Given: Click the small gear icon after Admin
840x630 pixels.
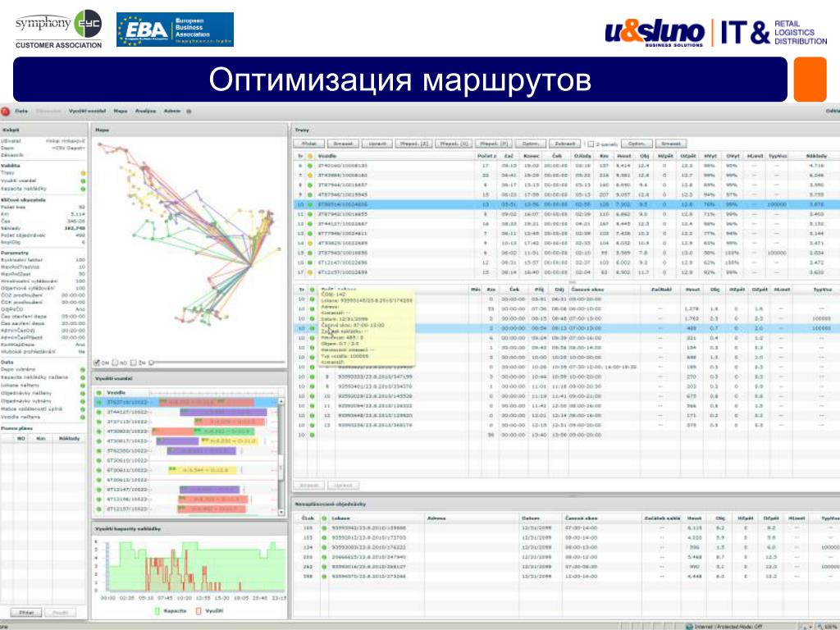Looking at the screenshot, I should (x=189, y=112).
